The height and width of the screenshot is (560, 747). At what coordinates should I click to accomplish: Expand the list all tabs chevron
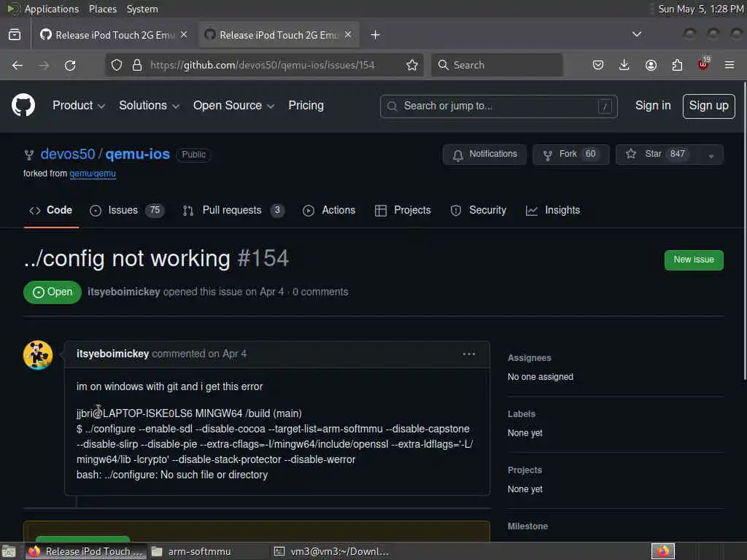(636, 34)
